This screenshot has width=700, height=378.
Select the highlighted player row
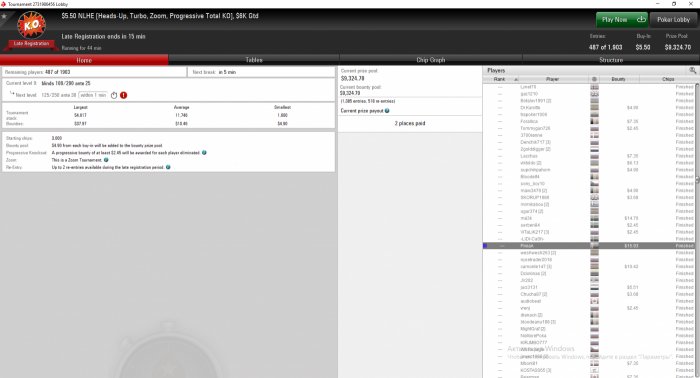click(589, 246)
